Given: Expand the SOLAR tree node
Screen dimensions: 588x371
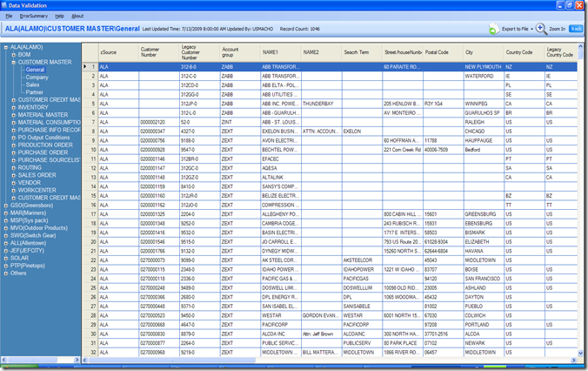Looking at the screenshot, I should coord(6,259).
